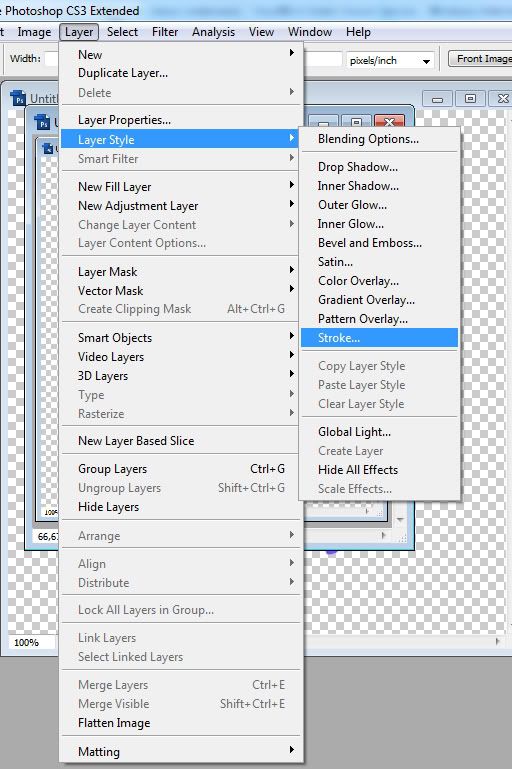The image size is (512, 769).
Task: Click the 100% zoom field in status bar
Action: point(31,642)
